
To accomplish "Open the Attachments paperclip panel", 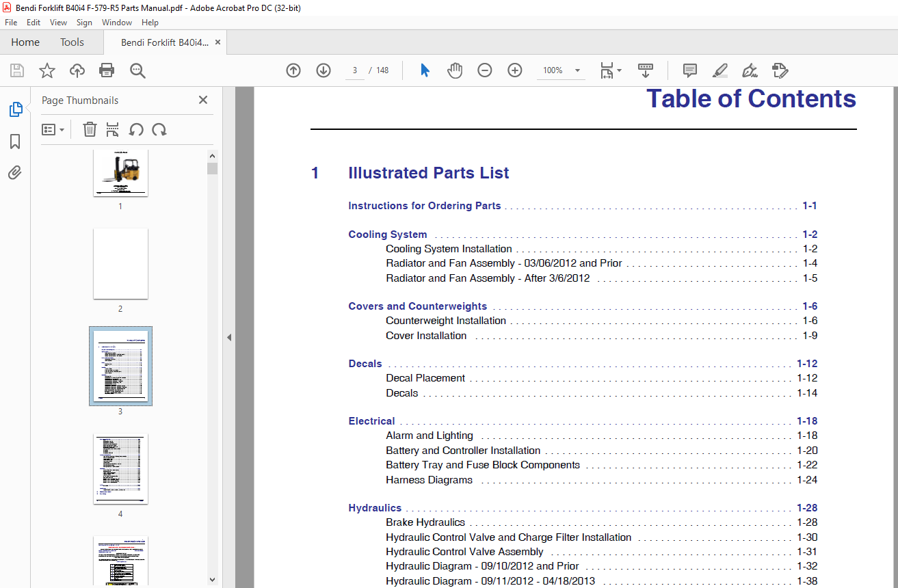I will pos(15,173).
